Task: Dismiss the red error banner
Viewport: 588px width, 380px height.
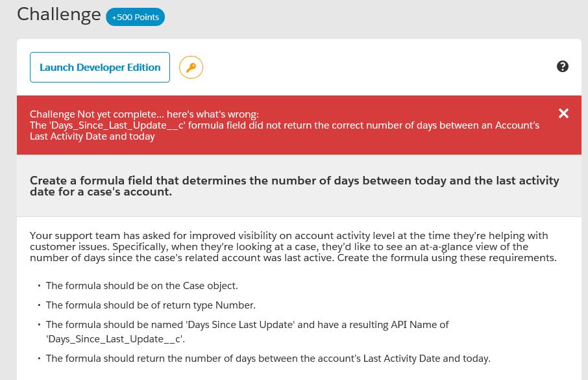Action: [563, 114]
